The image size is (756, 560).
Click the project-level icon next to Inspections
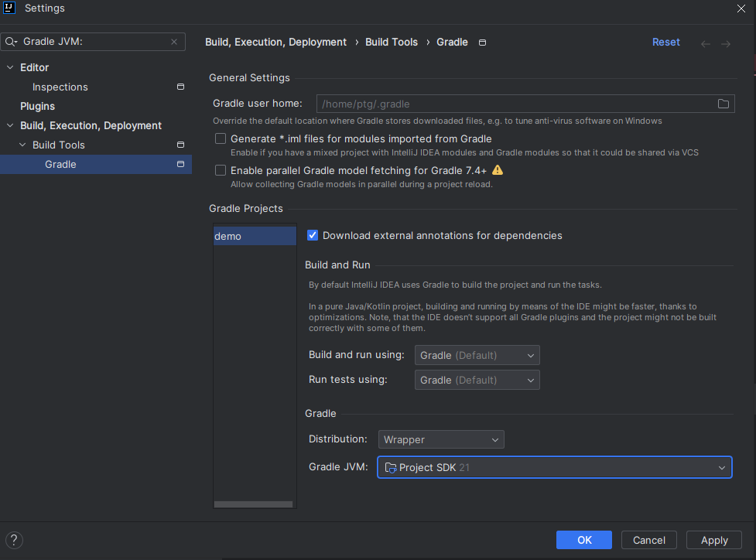tap(181, 87)
